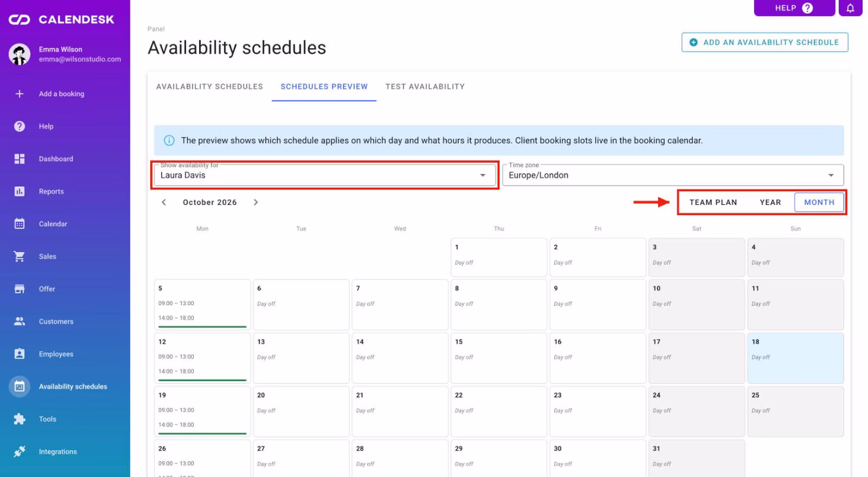Click the October 31 day cell

pyautogui.click(x=697, y=458)
